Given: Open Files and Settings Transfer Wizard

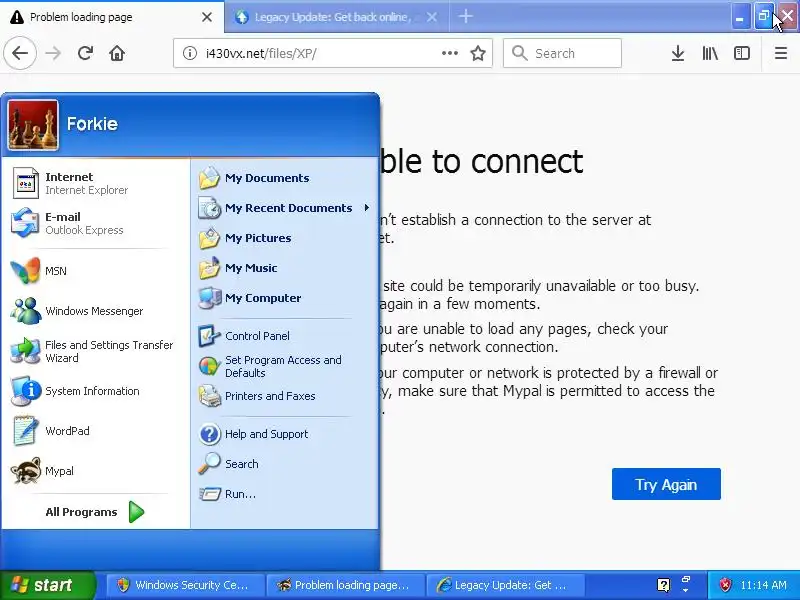Looking at the screenshot, I should click(x=95, y=351).
